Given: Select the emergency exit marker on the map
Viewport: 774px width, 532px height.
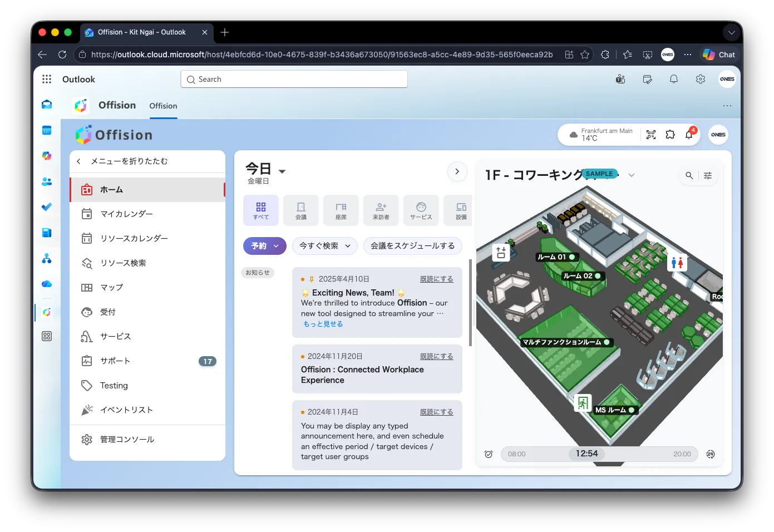Looking at the screenshot, I should pos(583,402).
